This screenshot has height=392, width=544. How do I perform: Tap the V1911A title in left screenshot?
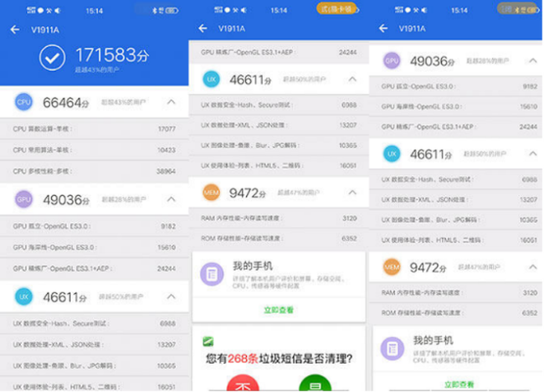pos(45,30)
